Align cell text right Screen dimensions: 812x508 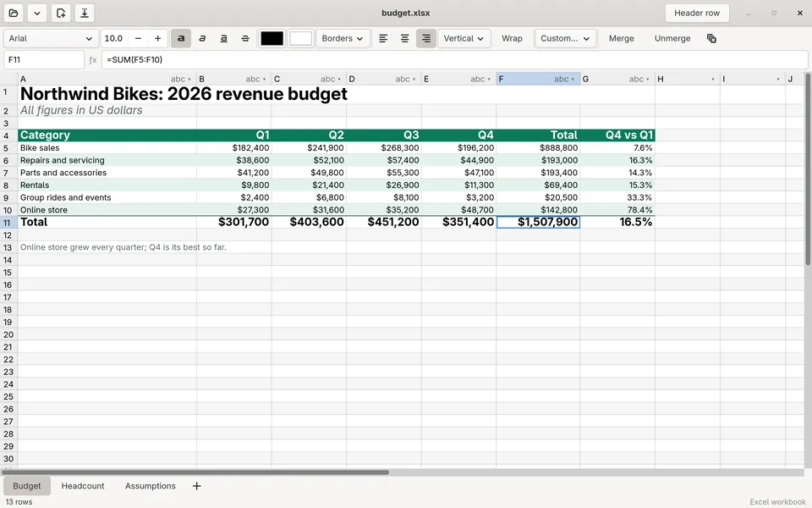tap(426, 38)
